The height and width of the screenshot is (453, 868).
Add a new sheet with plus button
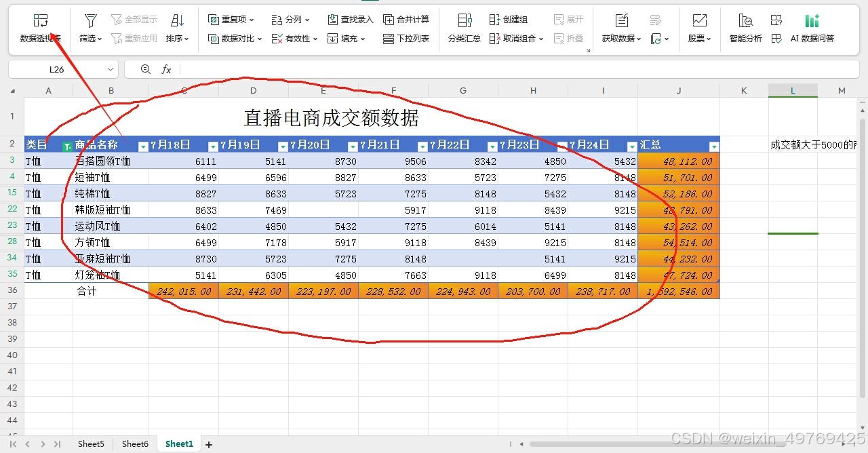click(x=209, y=445)
